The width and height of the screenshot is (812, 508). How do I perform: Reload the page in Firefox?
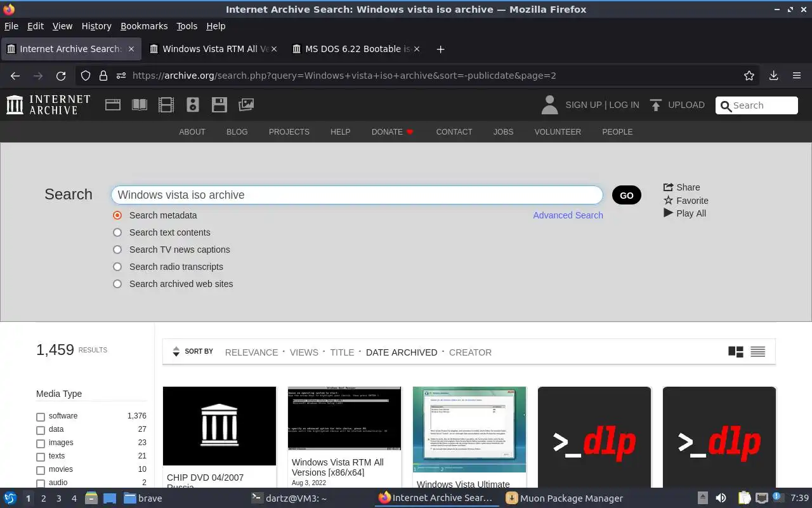click(x=61, y=76)
